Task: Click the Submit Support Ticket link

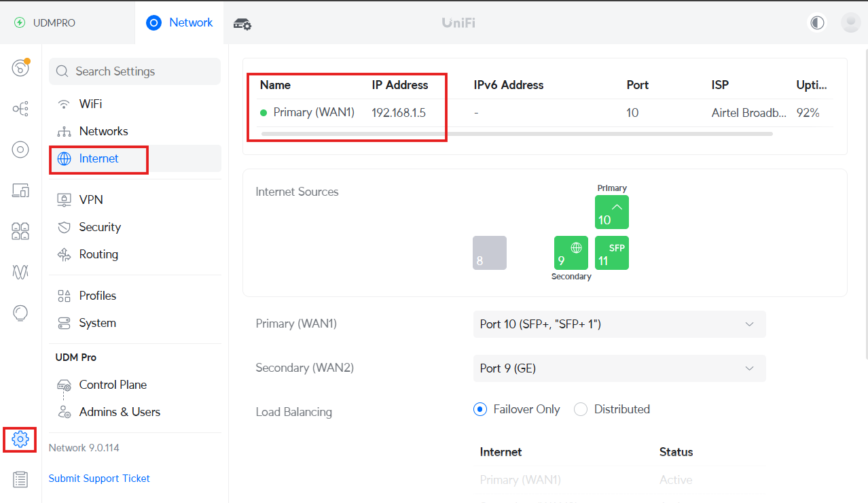Action: click(x=99, y=479)
